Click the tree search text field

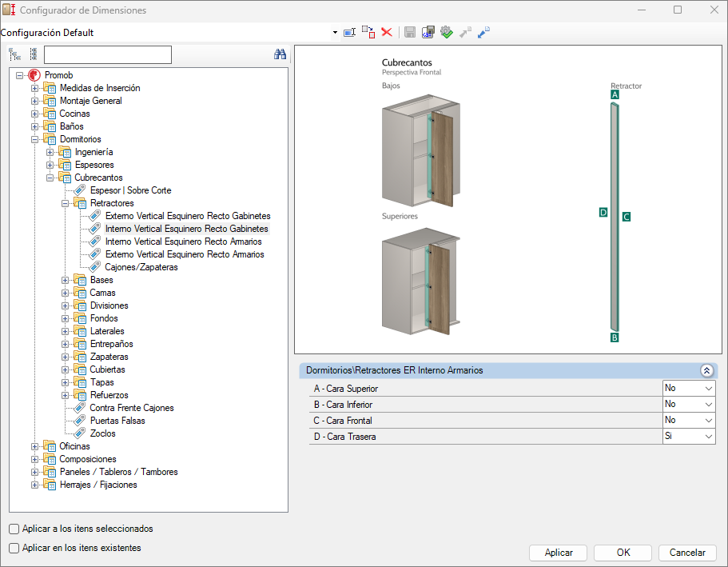coord(108,54)
